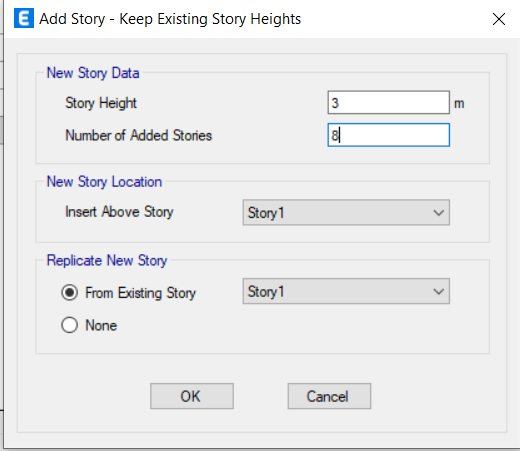Click the Number of Added Stories label
520x451 pixels.
(138, 135)
